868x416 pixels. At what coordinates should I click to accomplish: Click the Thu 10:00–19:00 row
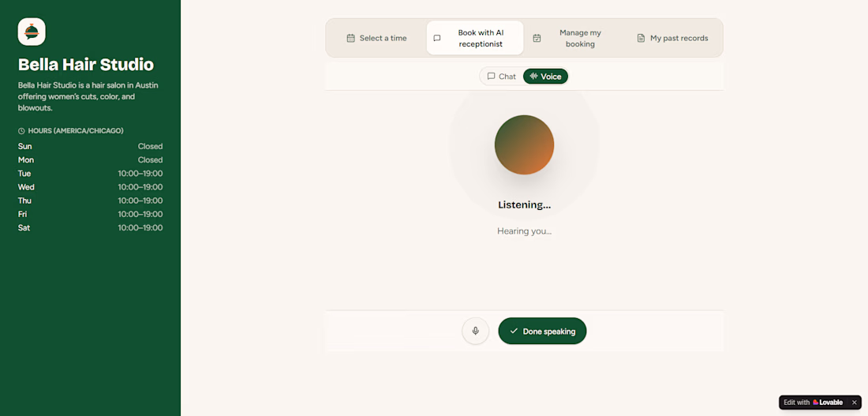click(x=90, y=201)
